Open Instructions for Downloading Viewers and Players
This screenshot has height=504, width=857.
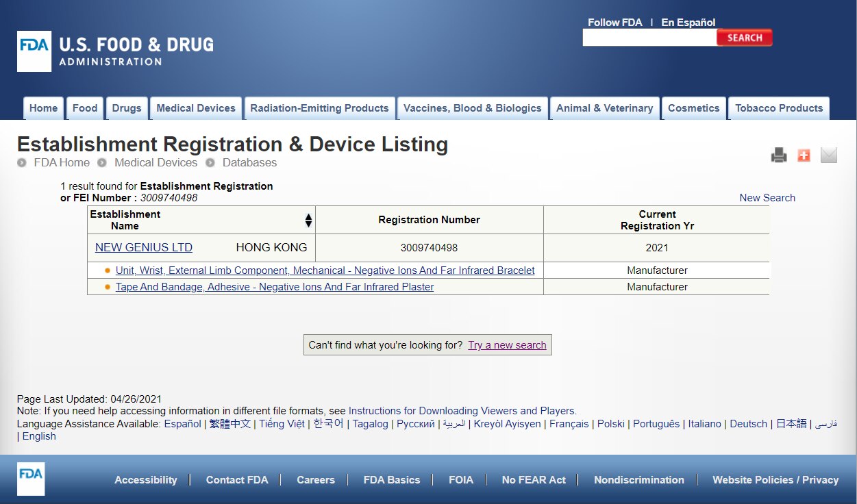click(x=462, y=411)
